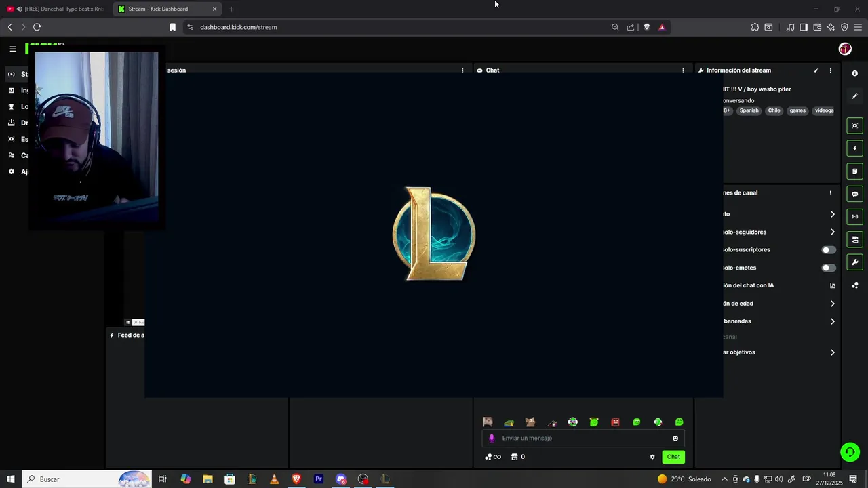Open the chat IA moderation external link
This screenshot has height=488, width=868.
tap(833, 285)
